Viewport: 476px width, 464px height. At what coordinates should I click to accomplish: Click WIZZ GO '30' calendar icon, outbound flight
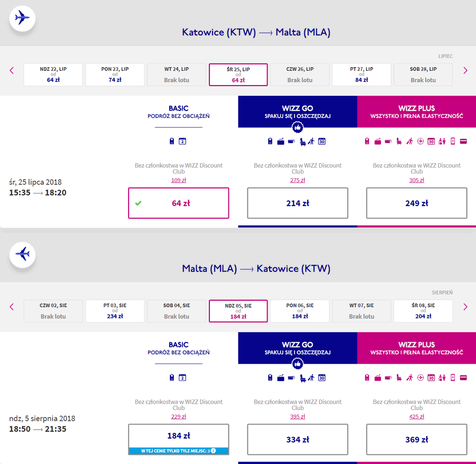coord(322,141)
